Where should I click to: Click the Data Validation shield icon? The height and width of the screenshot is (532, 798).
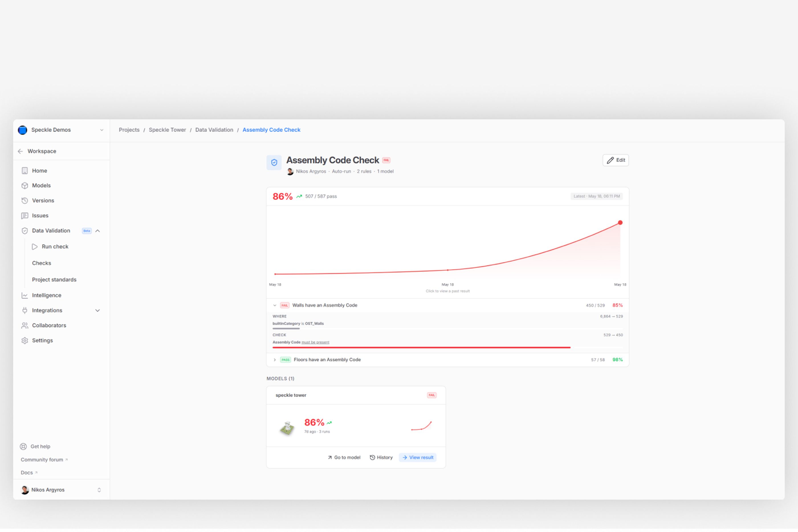tap(25, 231)
